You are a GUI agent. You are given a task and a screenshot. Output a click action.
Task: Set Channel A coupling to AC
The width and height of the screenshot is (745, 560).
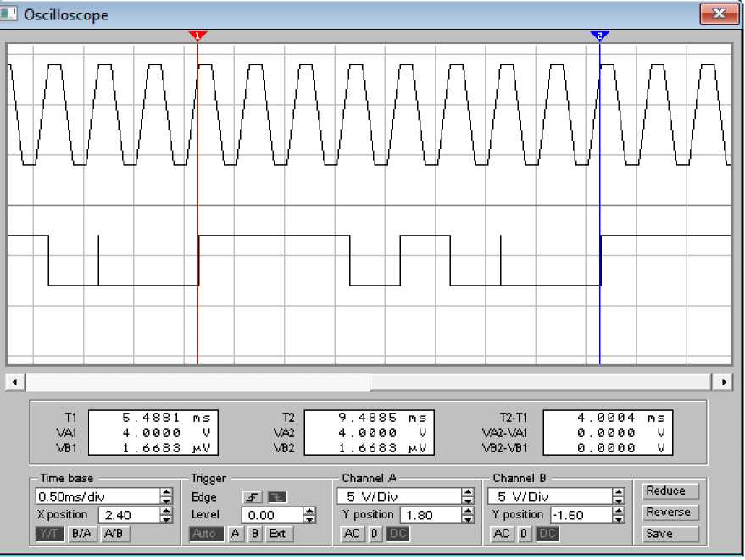(x=352, y=534)
